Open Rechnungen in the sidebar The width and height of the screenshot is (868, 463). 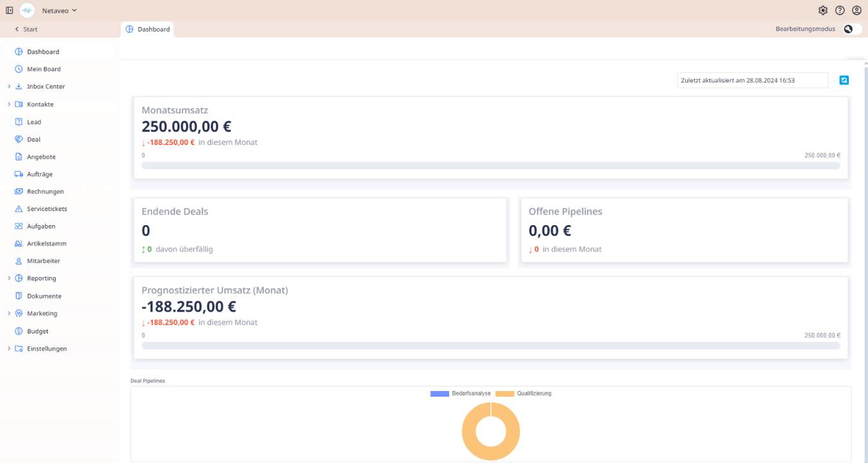tap(45, 192)
